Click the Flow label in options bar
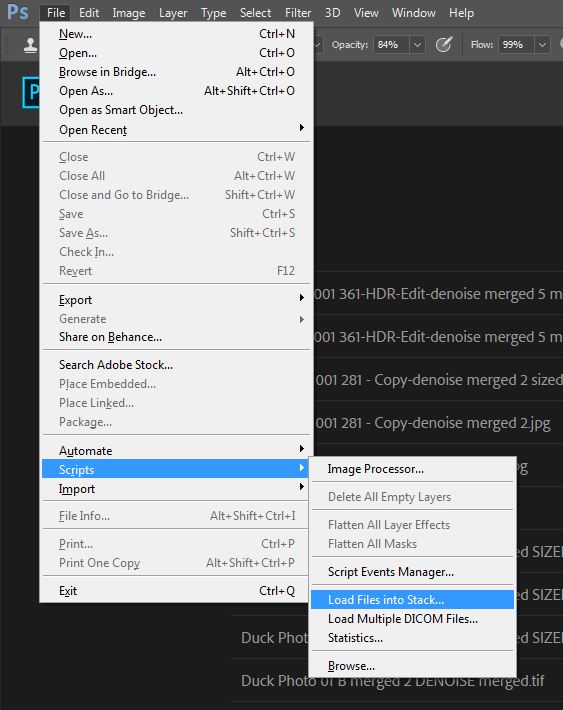Viewport: 563px width, 710px height. 482,45
